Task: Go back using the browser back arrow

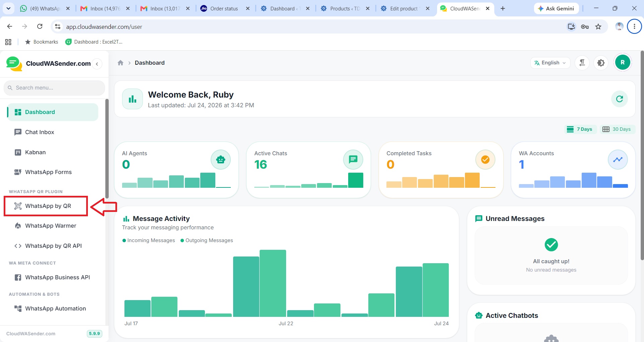Action: [10, 26]
